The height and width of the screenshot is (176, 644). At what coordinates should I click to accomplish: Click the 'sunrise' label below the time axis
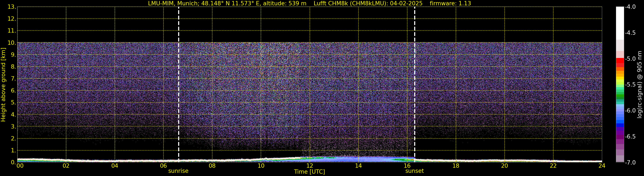point(178,171)
